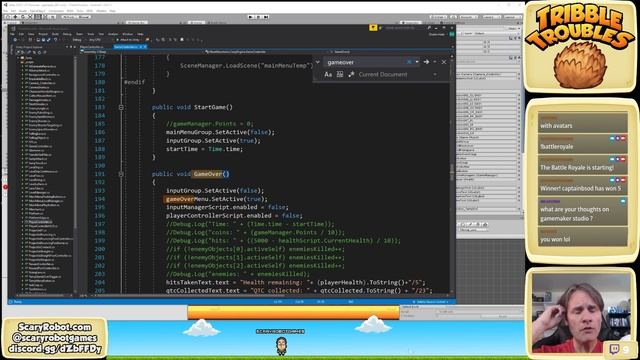Open Visual Studio View menu
The width and height of the screenshot is (640, 360).
31,34
